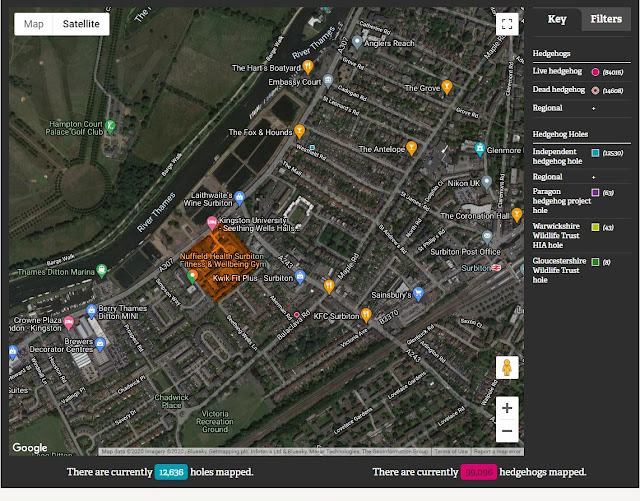Screen dimensions: 640x501
Task: Click the Surbiton rail station icon
Action: [496, 267]
